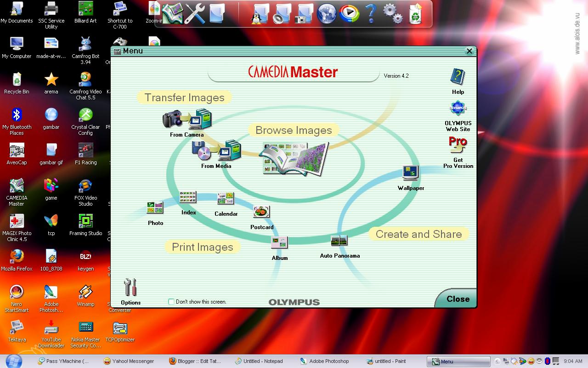Create a Postcard using its icon

(261, 212)
